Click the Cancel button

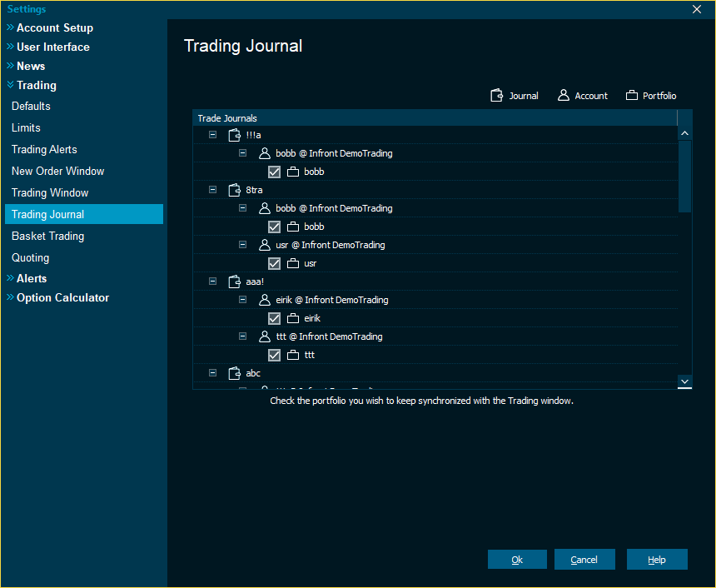point(584,560)
